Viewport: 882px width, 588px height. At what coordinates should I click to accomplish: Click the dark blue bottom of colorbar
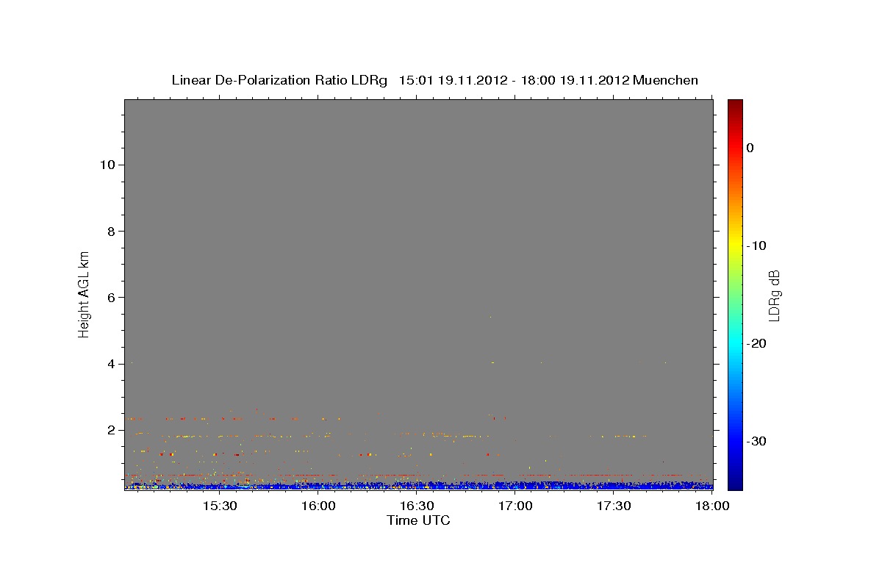coord(735,481)
